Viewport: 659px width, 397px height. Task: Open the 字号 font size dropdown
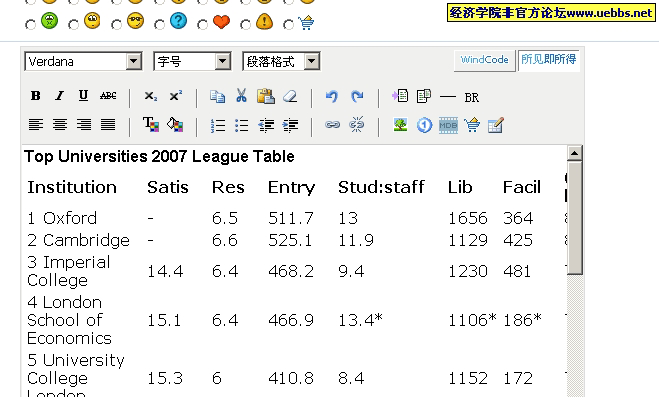point(192,62)
